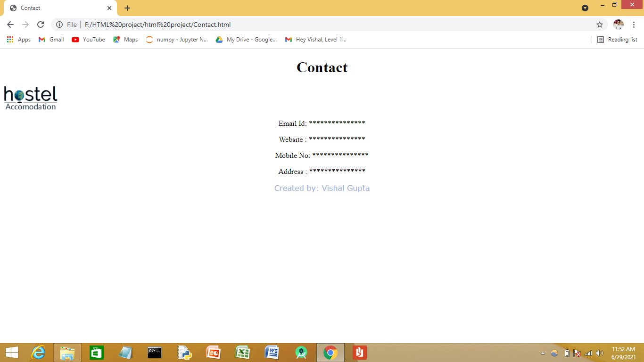Click the site info icon in address bar
This screenshot has width=644, height=362.
tap(59, 25)
